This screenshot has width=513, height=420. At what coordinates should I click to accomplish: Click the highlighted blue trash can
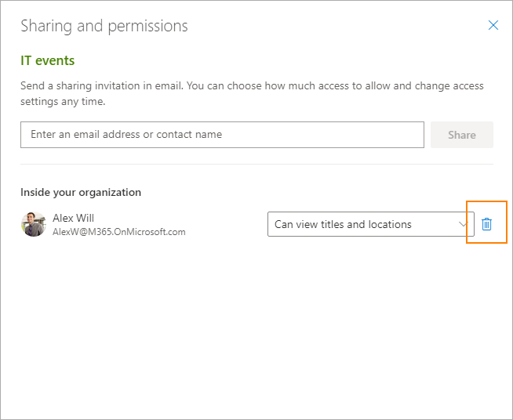(x=486, y=224)
